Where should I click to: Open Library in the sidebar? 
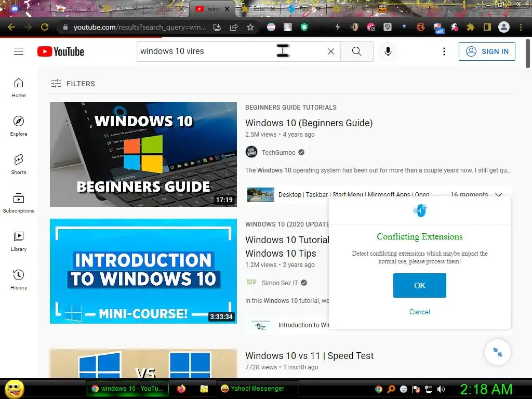click(19, 241)
